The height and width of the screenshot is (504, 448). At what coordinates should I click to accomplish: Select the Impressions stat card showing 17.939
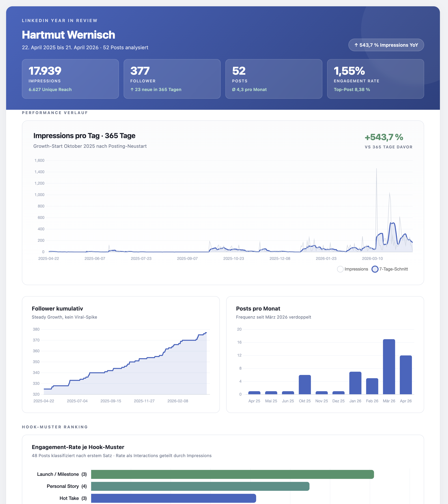[x=70, y=78]
